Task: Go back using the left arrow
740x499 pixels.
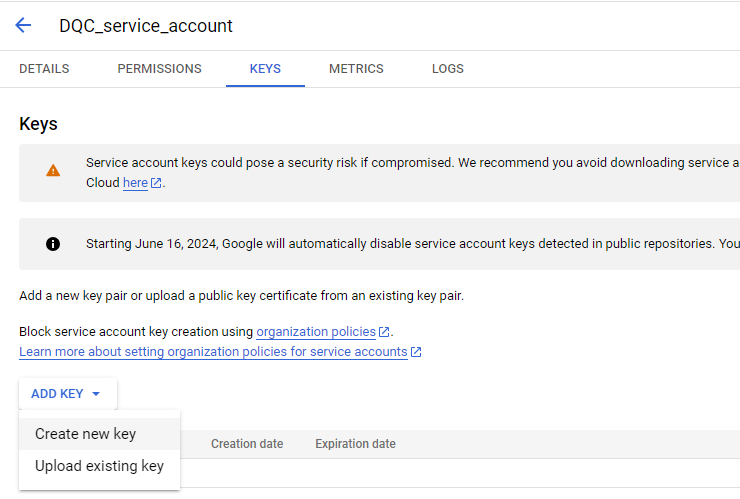Action: tap(23, 26)
